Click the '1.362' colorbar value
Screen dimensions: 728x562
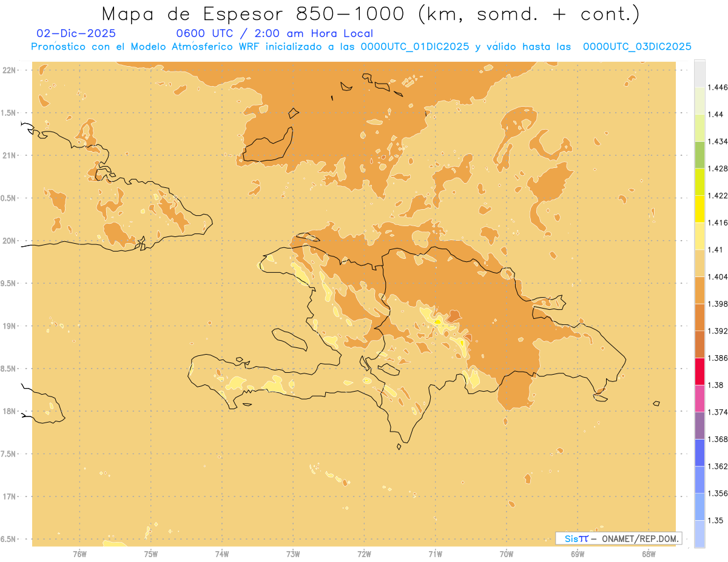[718, 466]
